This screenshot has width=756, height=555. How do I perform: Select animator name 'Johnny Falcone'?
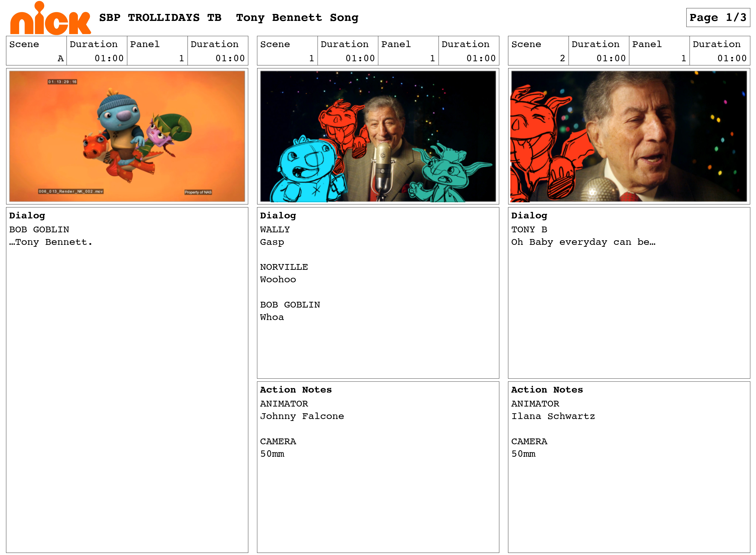tap(302, 416)
